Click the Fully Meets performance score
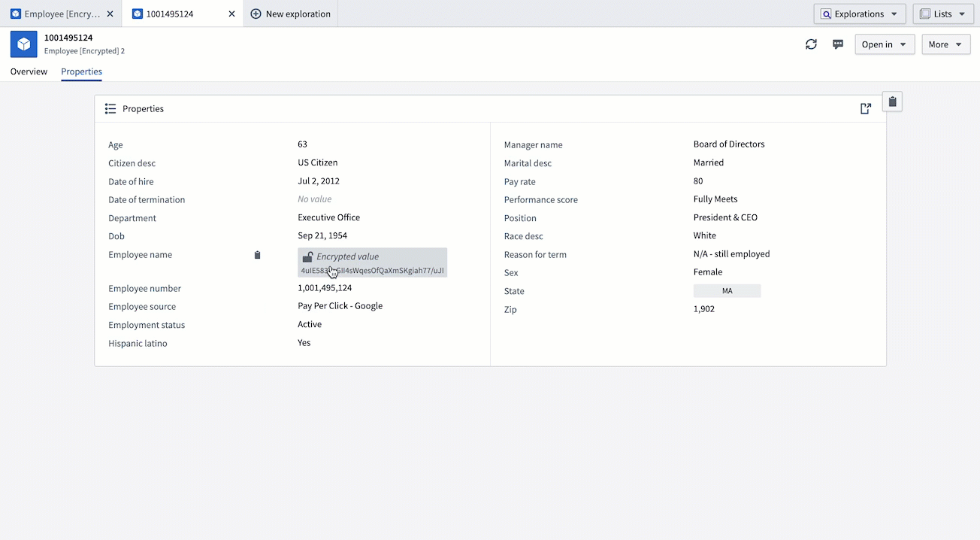 tap(715, 199)
